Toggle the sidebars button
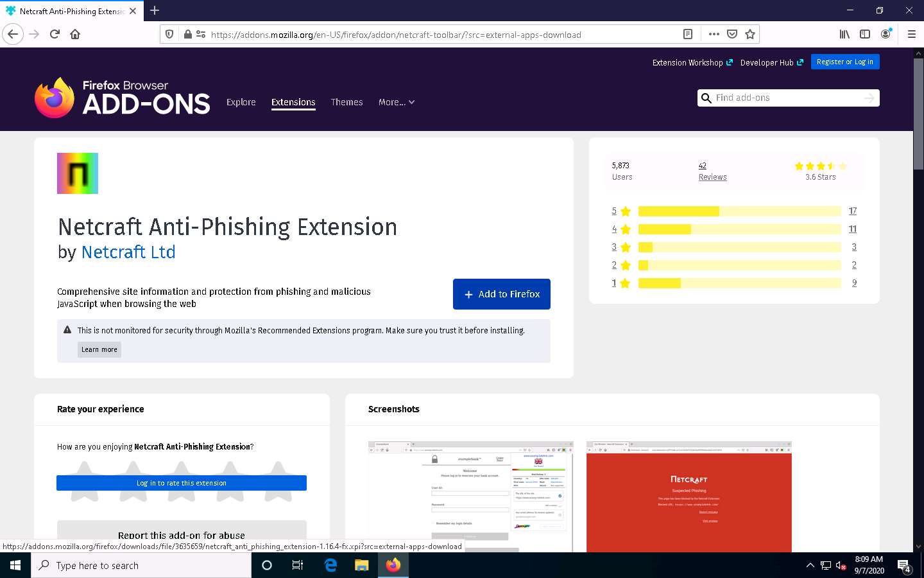The height and width of the screenshot is (578, 924). 865,34
